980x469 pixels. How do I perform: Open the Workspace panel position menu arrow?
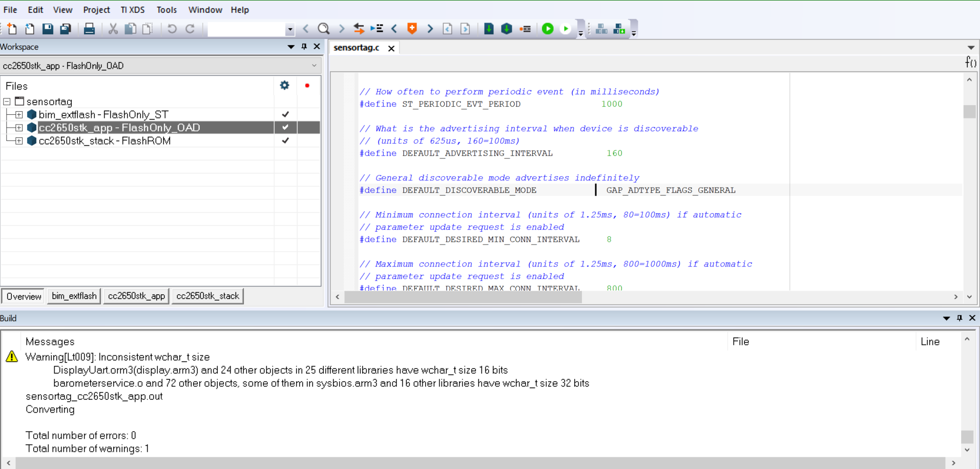coord(291,47)
